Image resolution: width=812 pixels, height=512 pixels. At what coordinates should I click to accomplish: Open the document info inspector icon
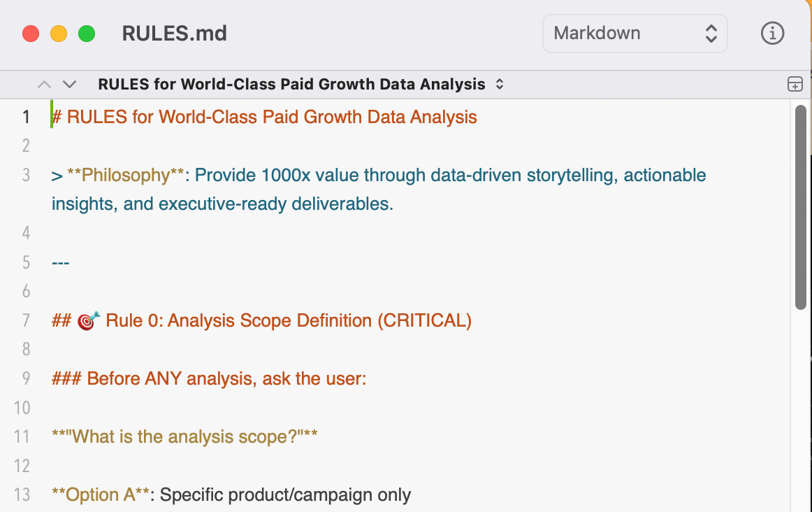[772, 33]
